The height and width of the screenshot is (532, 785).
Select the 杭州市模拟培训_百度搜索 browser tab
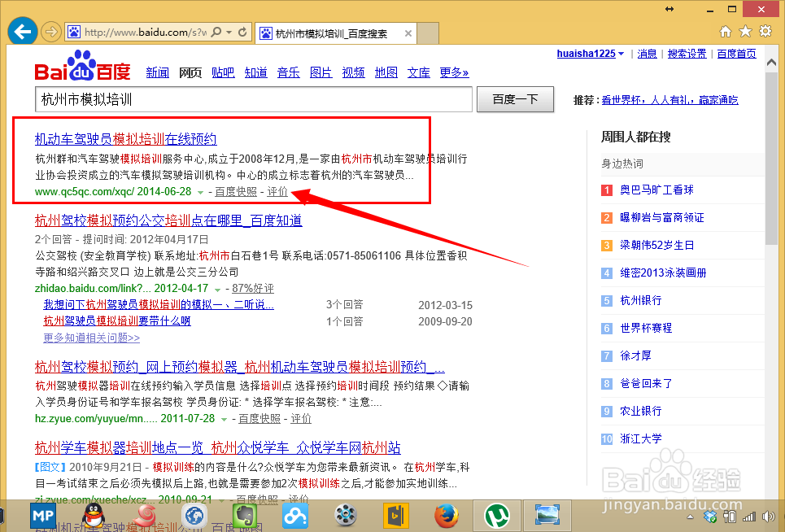(335, 33)
